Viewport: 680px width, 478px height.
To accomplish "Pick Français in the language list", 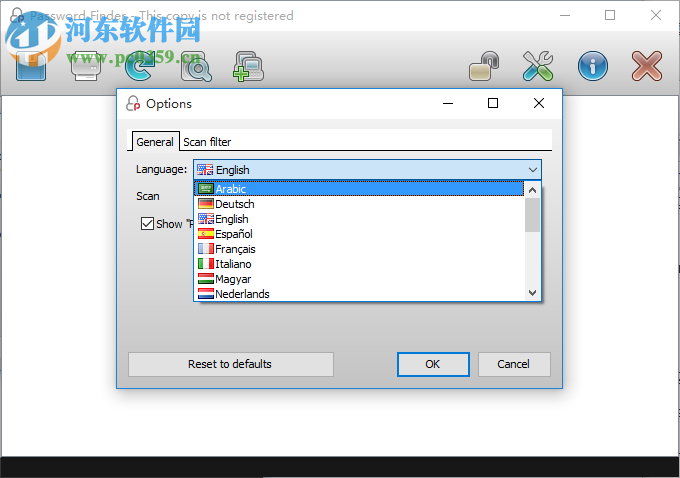I will (x=359, y=249).
